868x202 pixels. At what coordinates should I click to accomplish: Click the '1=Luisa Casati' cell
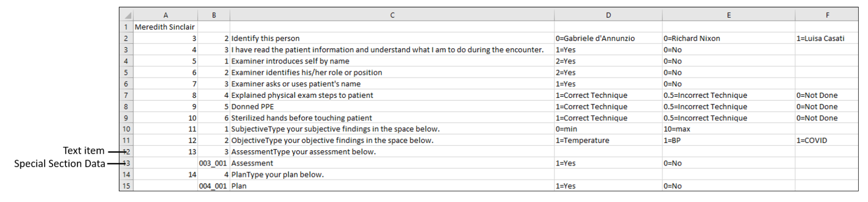coord(827,38)
